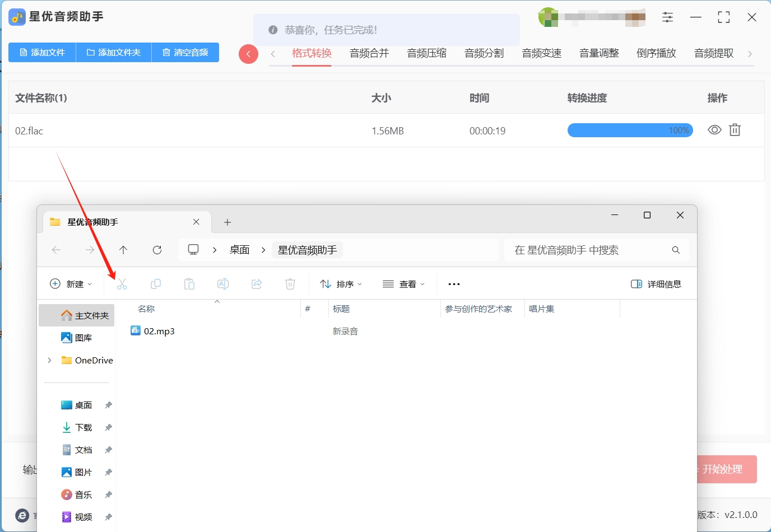
Task: Go forward in File Explorer
Action: pos(90,250)
